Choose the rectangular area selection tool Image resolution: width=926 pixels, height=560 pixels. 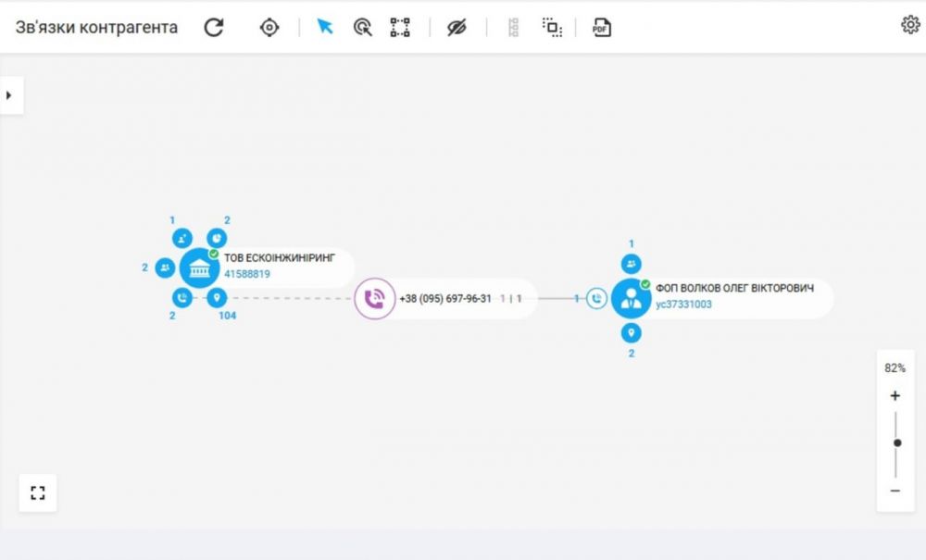[400, 27]
